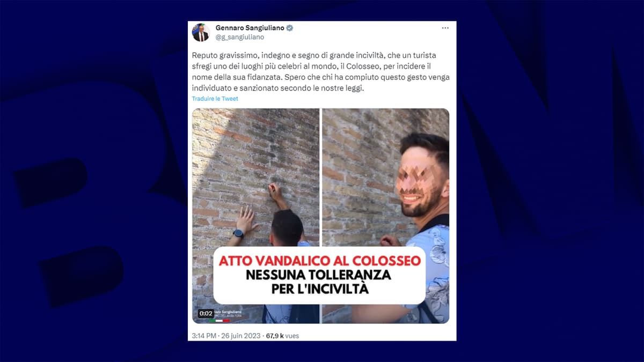The height and width of the screenshot is (362, 644).
Task: Click the Traduire le Tweet link
Action: point(215,99)
